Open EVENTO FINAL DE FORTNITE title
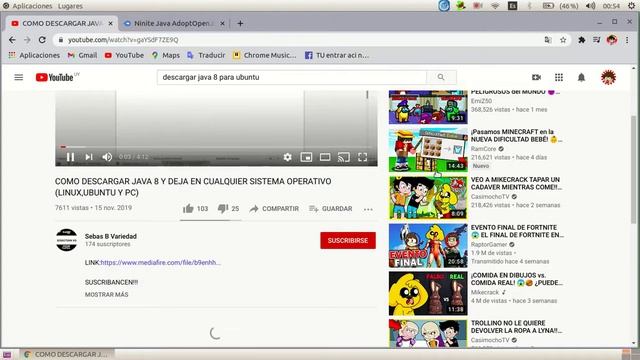The width and height of the screenshot is (640, 360). point(517,231)
